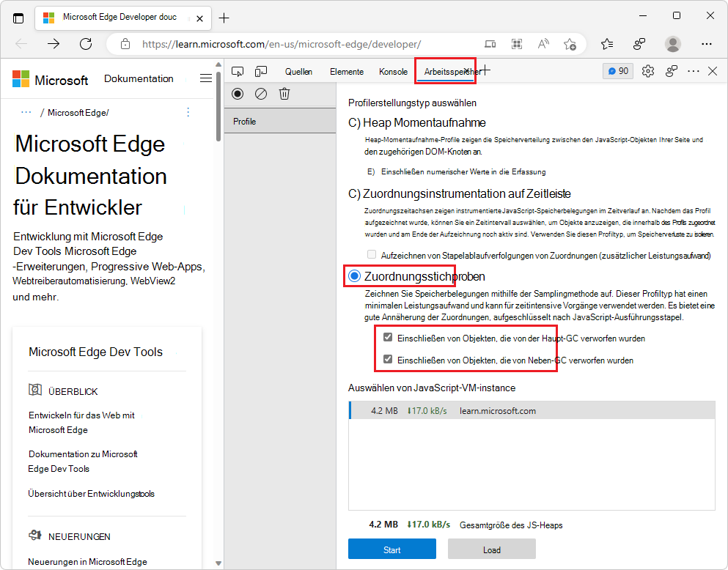Uncheck the Neben-GC discarded objects checkbox
The height and width of the screenshot is (570, 728).
click(x=388, y=360)
